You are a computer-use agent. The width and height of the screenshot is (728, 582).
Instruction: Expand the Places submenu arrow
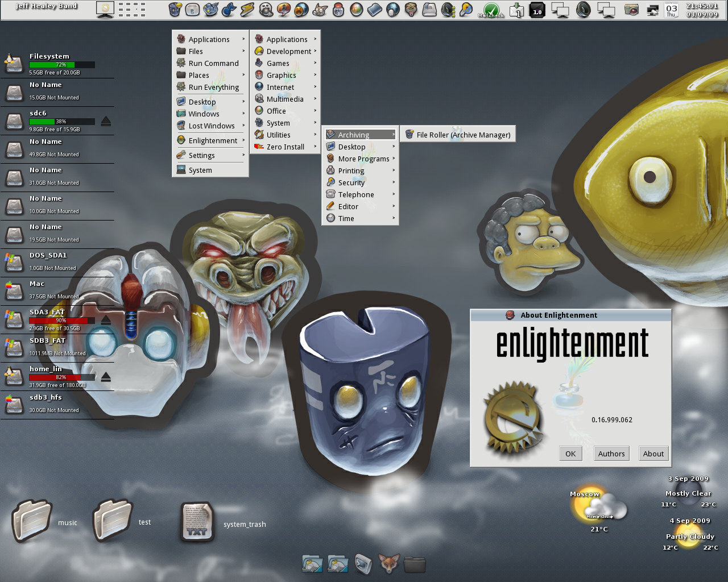[x=243, y=74]
